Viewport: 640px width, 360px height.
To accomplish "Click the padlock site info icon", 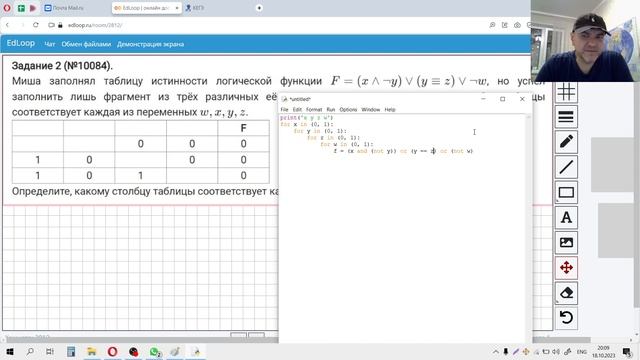I will 60,25.
